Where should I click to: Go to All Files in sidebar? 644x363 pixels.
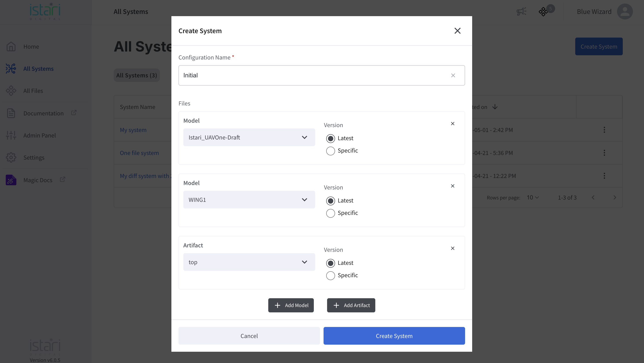(33, 91)
